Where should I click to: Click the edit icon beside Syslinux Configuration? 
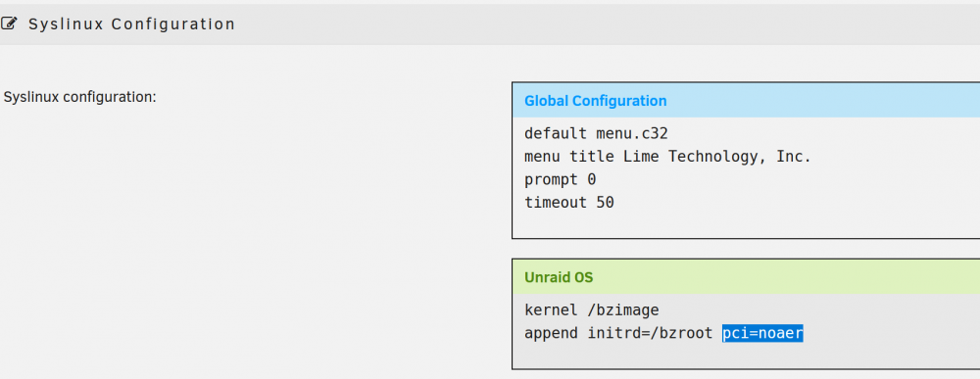tap(10, 24)
